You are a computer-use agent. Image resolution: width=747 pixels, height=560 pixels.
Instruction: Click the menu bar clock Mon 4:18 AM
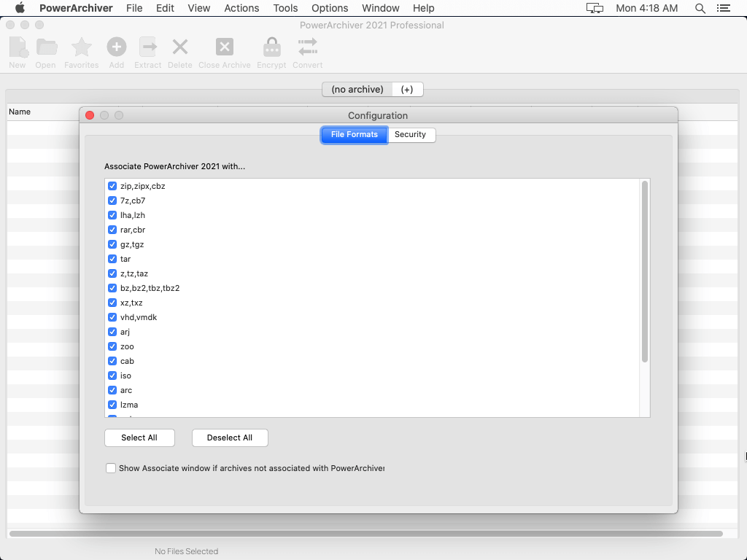646,8
